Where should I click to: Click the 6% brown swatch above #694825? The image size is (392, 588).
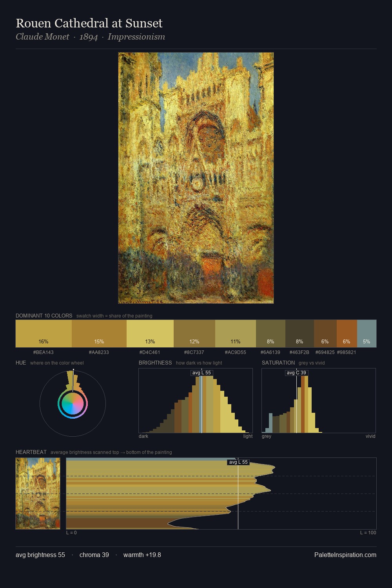[x=325, y=334]
